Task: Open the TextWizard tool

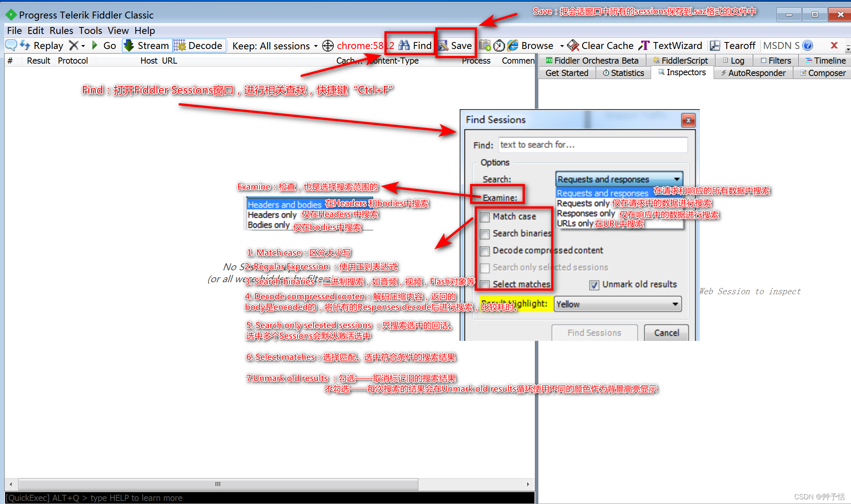Action: tap(670, 46)
